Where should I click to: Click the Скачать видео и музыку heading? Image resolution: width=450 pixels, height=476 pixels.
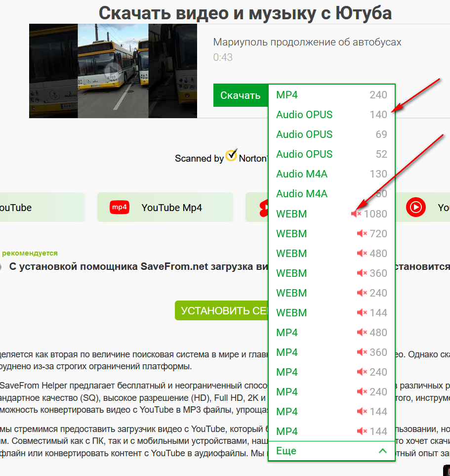245,13
